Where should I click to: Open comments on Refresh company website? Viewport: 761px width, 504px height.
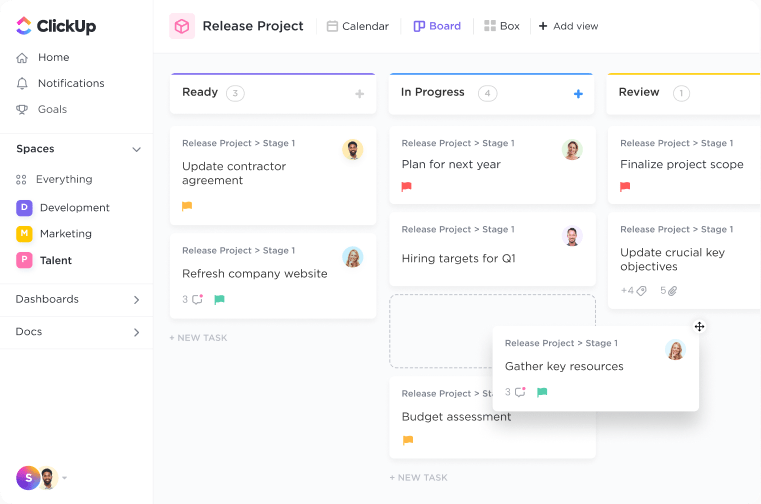click(x=193, y=299)
